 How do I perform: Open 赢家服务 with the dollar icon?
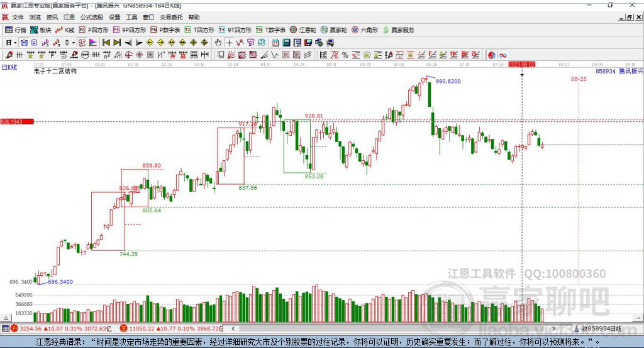(399, 30)
